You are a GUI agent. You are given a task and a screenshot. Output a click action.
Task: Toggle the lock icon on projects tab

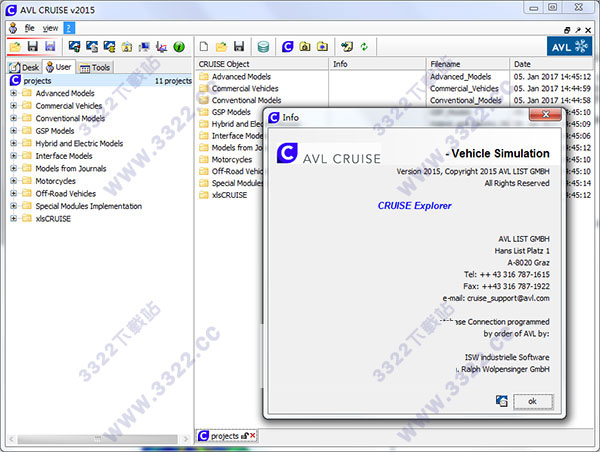click(x=244, y=436)
